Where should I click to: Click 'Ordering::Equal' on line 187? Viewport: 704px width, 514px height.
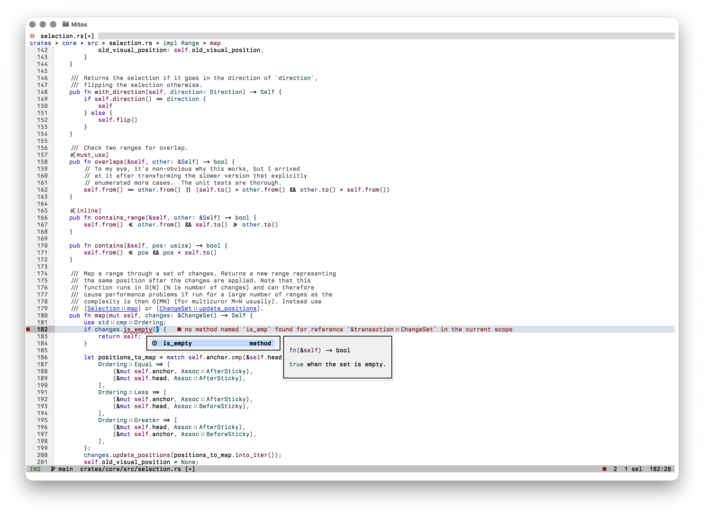click(x=125, y=365)
